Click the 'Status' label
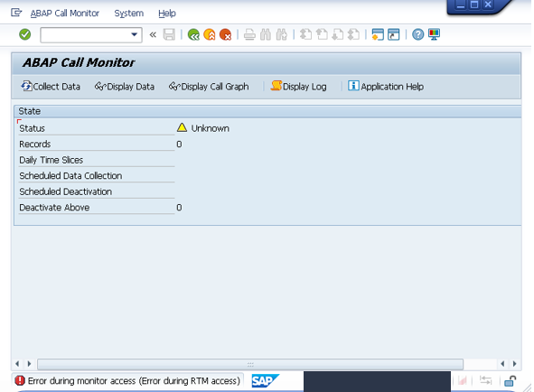 coord(32,128)
